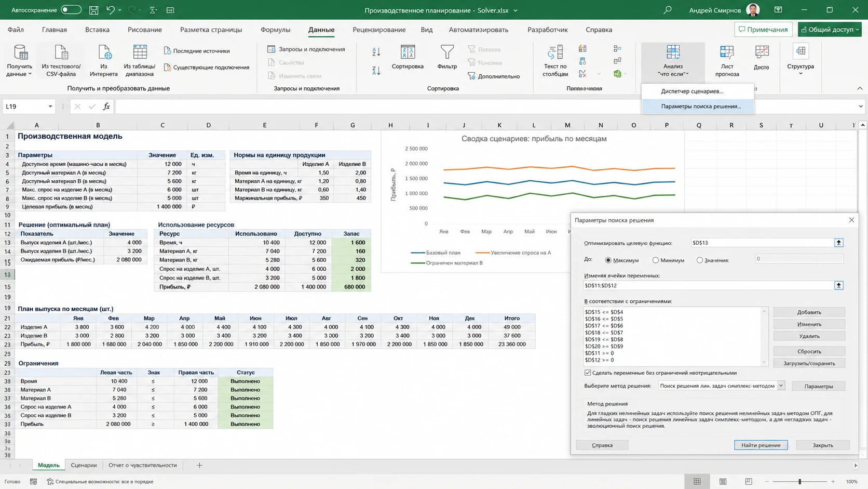The height and width of the screenshot is (489, 868).
Task: Toggle the Автосохранение switch
Action: coord(71,10)
